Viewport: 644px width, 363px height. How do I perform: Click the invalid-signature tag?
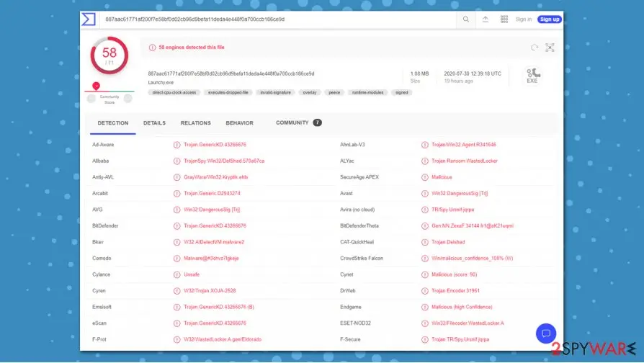tap(276, 93)
